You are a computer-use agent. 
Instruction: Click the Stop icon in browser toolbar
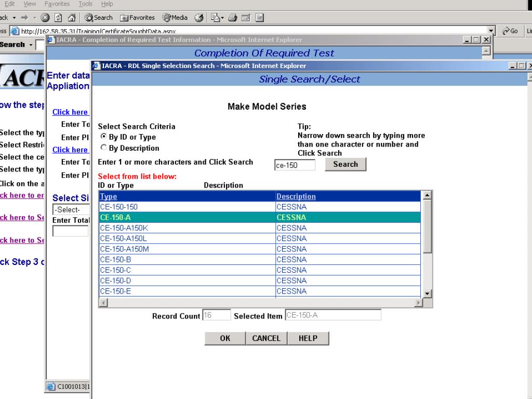pyautogui.click(x=44, y=18)
